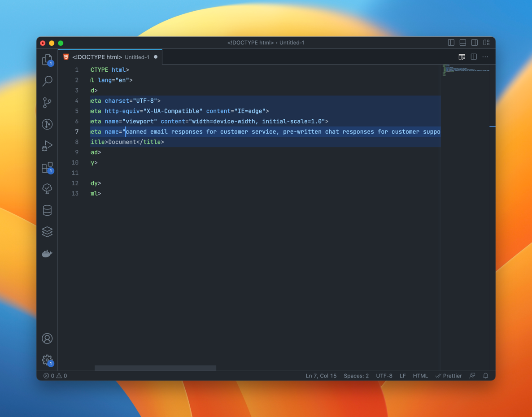The width and height of the screenshot is (532, 417).
Task: Toggle the bottom panel visibility
Action: 463,43
